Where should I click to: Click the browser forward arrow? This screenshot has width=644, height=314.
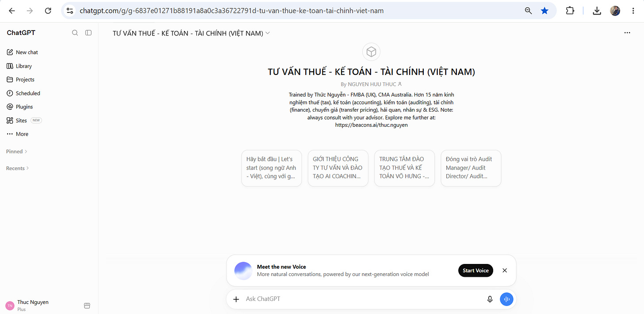click(x=30, y=11)
